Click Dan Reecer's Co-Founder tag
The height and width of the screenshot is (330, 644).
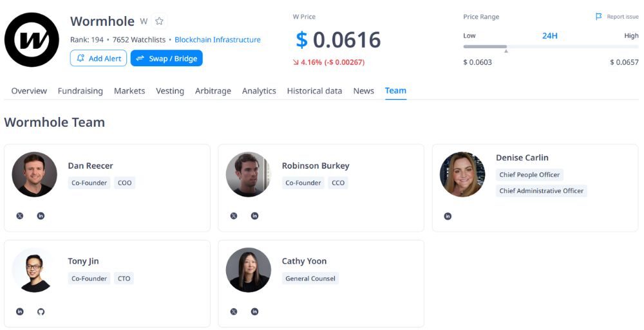coord(89,183)
